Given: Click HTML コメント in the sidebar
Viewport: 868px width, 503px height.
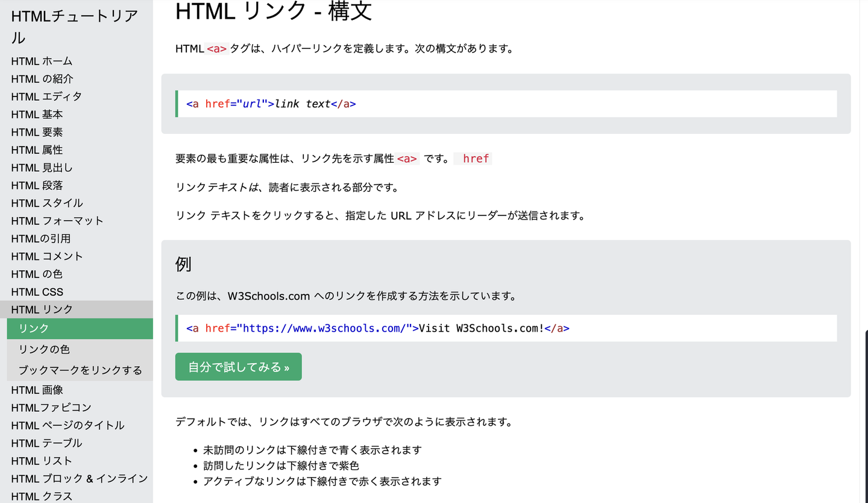Looking at the screenshot, I should (47, 256).
